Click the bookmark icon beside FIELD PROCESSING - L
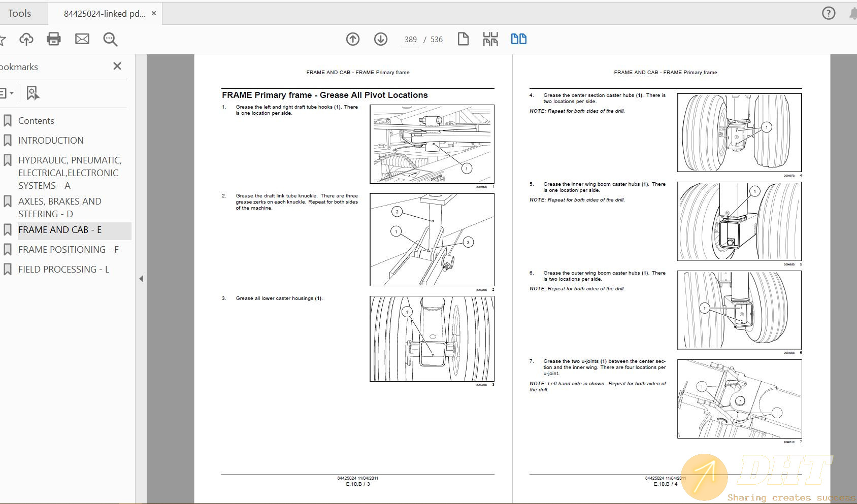This screenshot has width=857, height=504. 8,270
